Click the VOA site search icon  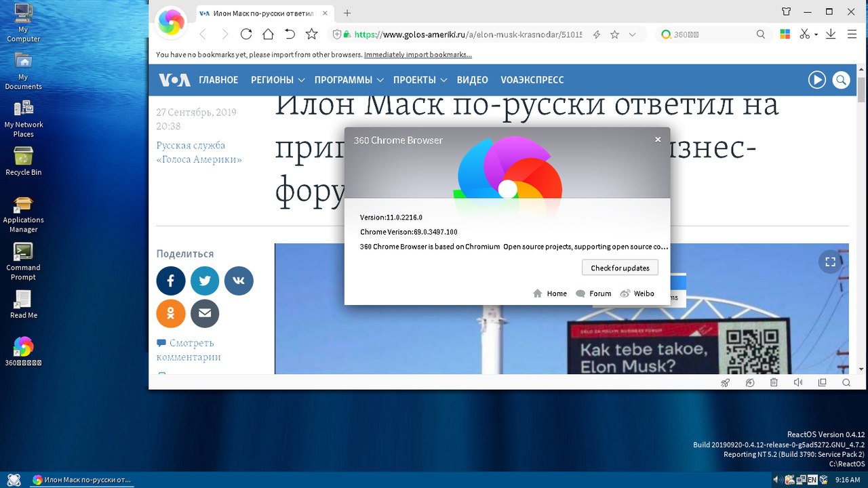pos(841,80)
